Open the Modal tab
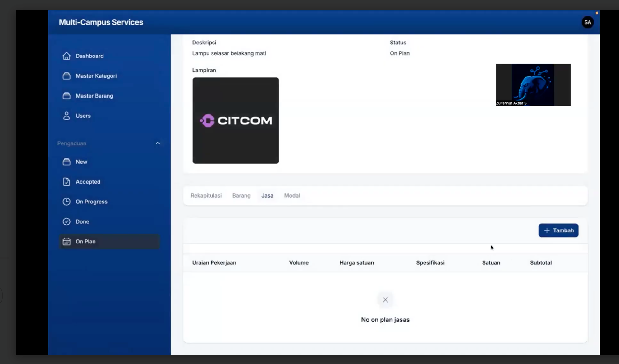The height and width of the screenshot is (364, 619). (292, 196)
